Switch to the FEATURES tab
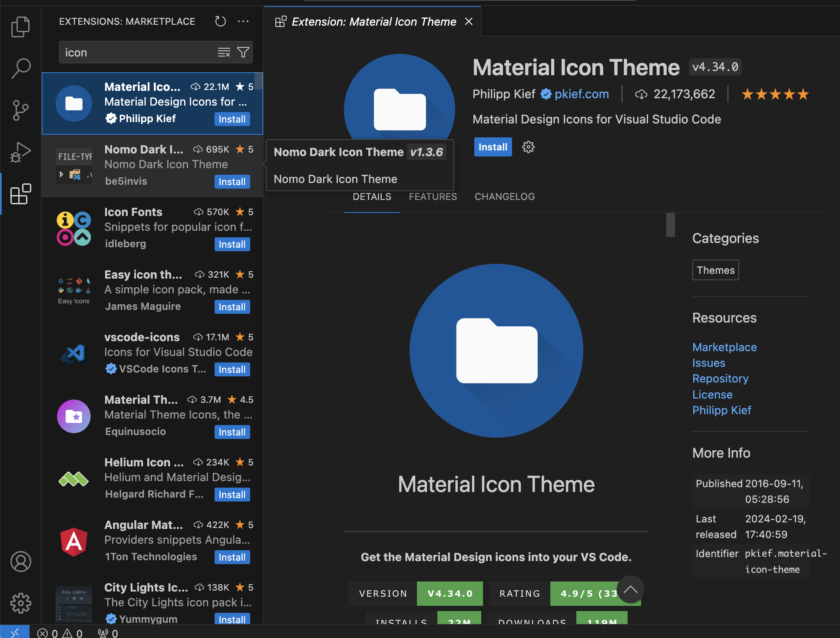Image resolution: width=840 pixels, height=638 pixels. tap(433, 197)
